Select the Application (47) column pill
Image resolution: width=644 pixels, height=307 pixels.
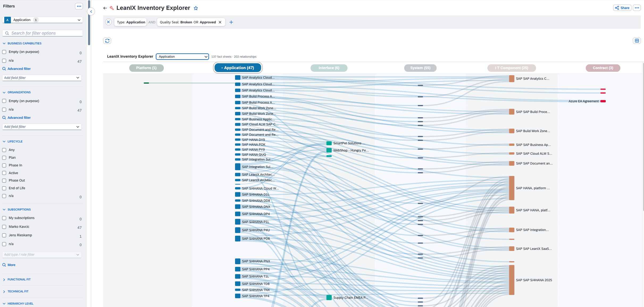point(238,68)
